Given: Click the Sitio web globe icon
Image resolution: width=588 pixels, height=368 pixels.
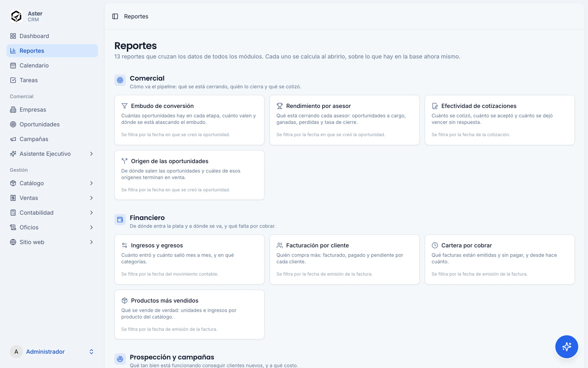Looking at the screenshot, I should pos(13,242).
